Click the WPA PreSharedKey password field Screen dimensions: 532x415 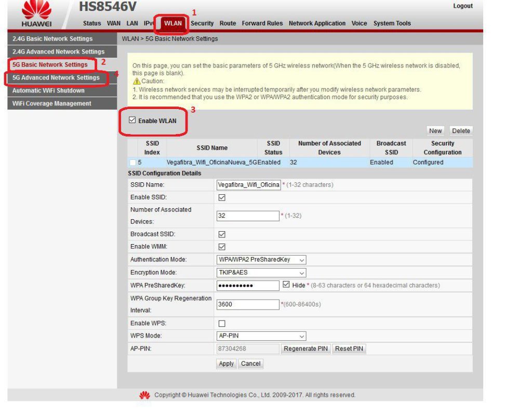pyautogui.click(x=248, y=286)
